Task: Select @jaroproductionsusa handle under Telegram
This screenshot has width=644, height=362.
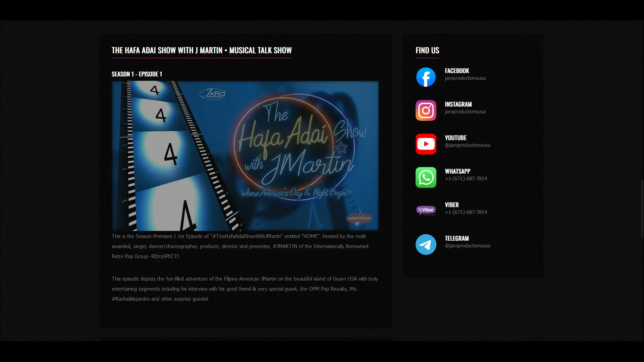Action: (x=468, y=246)
